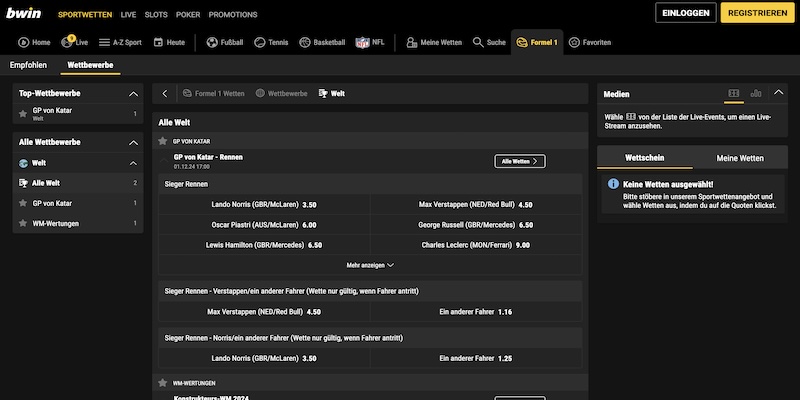Viewport: 800px width, 400px height.
Task: Switch to the Empfohlen tab
Action: click(28, 65)
